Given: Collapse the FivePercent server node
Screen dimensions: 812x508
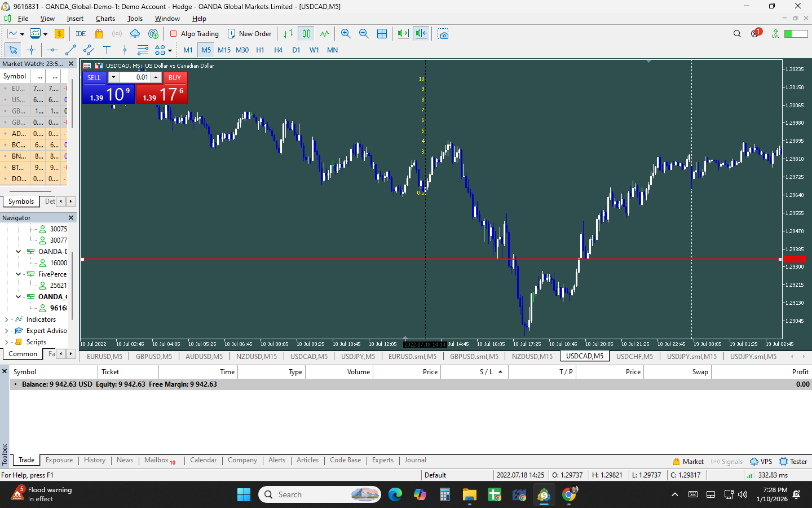Looking at the screenshot, I should pos(18,274).
